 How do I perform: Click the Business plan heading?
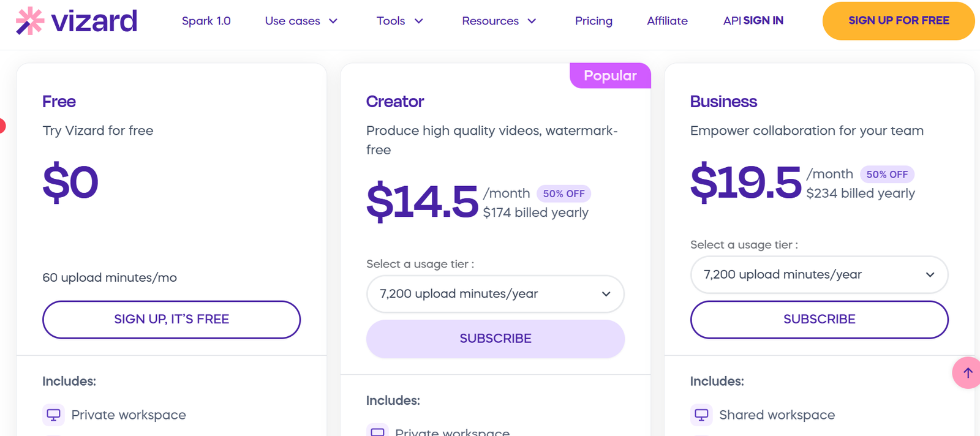[723, 102]
